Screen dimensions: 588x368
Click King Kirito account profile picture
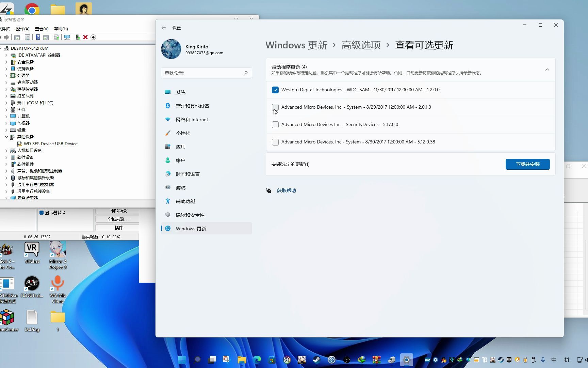[x=171, y=49]
